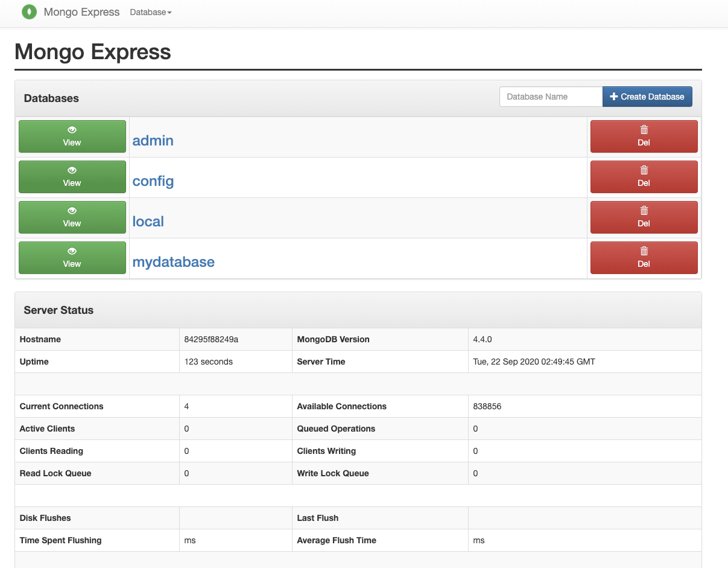View the config database
This screenshot has height=568, width=728.
coord(72,177)
